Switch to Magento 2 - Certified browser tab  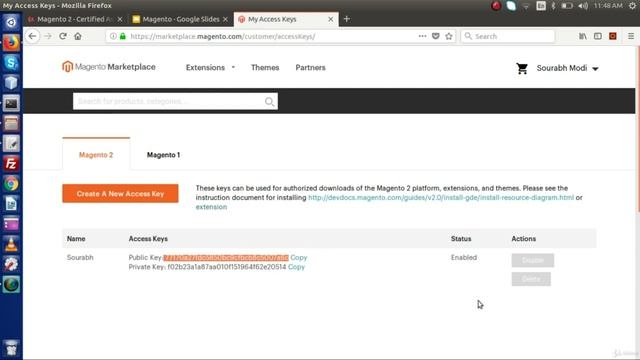pos(75,19)
